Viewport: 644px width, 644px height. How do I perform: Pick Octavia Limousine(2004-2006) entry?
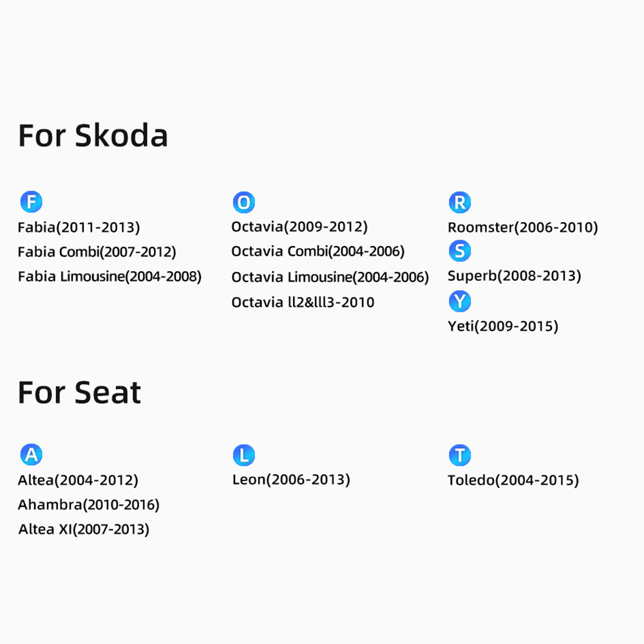(330, 278)
